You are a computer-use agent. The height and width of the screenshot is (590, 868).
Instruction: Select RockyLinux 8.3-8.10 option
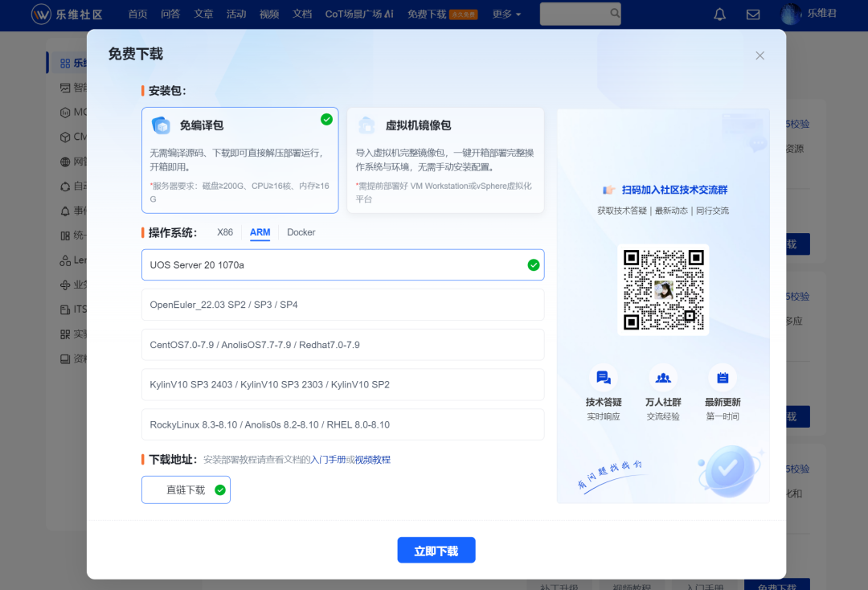[342, 424]
